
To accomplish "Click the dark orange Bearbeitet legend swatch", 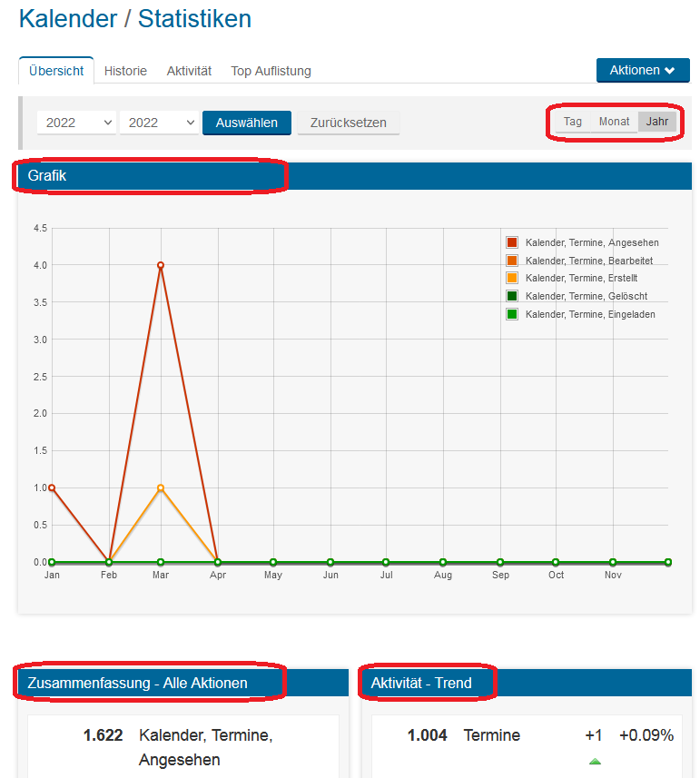I will coord(512,261).
